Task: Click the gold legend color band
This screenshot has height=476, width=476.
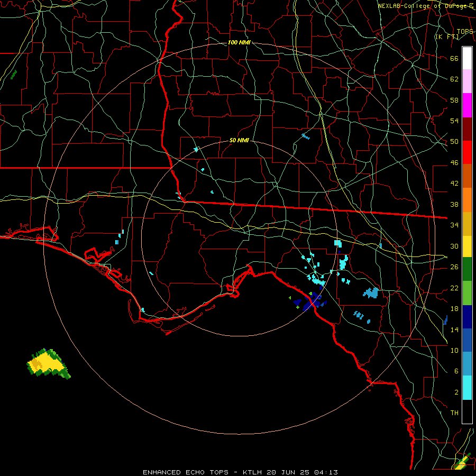Action: click(x=467, y=224)
